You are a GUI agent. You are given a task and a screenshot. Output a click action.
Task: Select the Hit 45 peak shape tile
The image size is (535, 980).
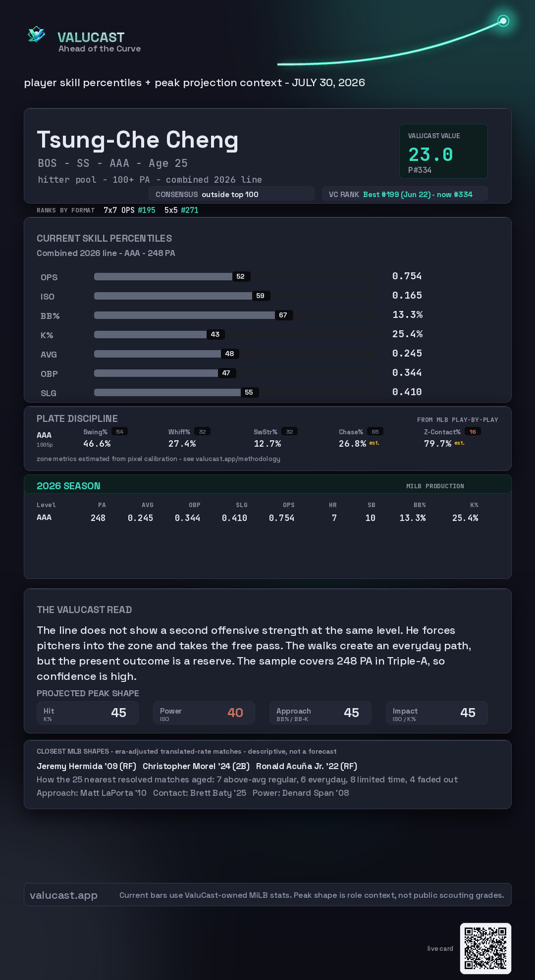pyautogui.click(x=88, y=713)
